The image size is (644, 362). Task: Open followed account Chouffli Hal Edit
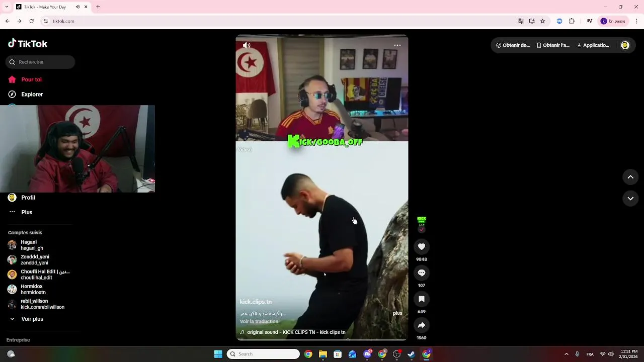pyautogui.click(x=39, y=275)
